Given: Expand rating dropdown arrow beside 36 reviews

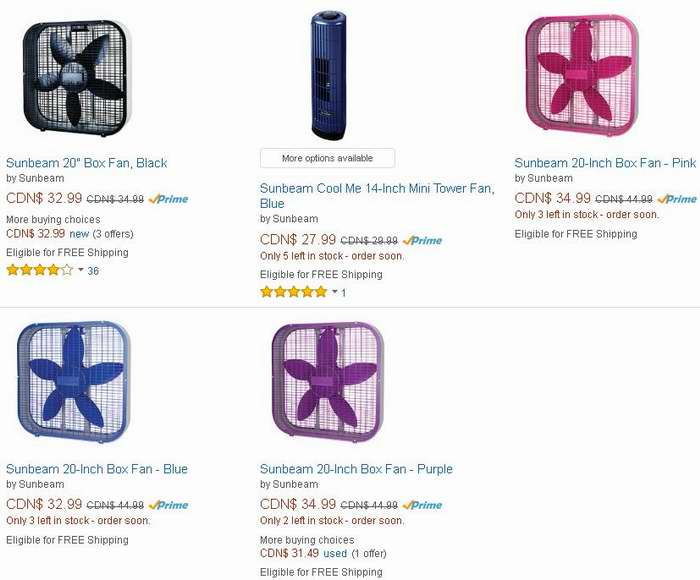Looking at the screenshot, I should point(81,270).
